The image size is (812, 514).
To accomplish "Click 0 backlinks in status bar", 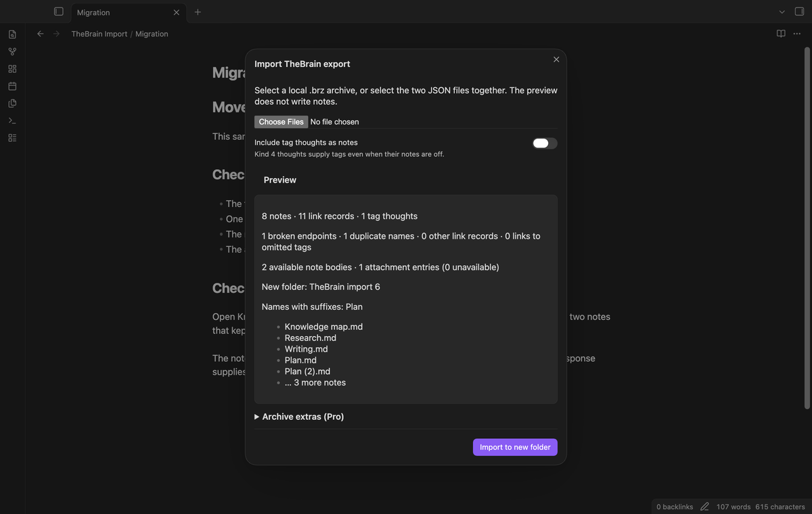I will click(x=675, y=507).
